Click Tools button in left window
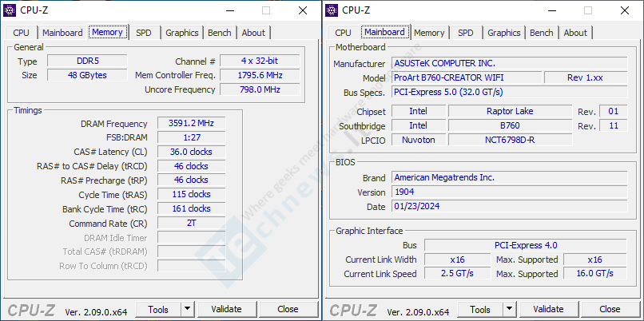 (x=158, y=309)
